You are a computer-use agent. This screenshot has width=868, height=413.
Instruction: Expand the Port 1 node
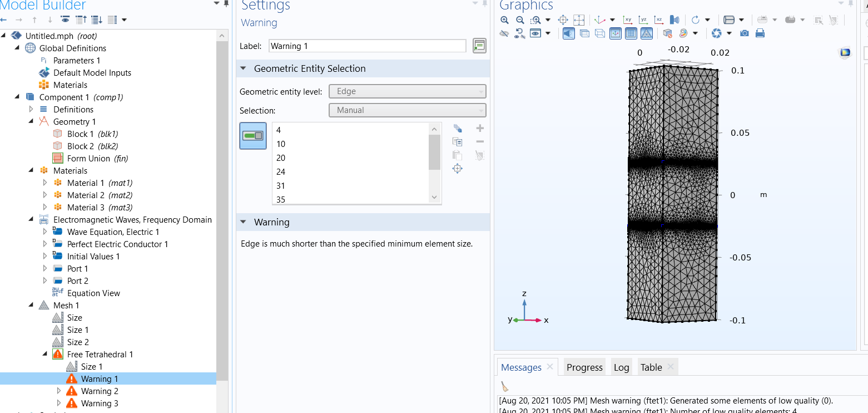tap(46, 268)
